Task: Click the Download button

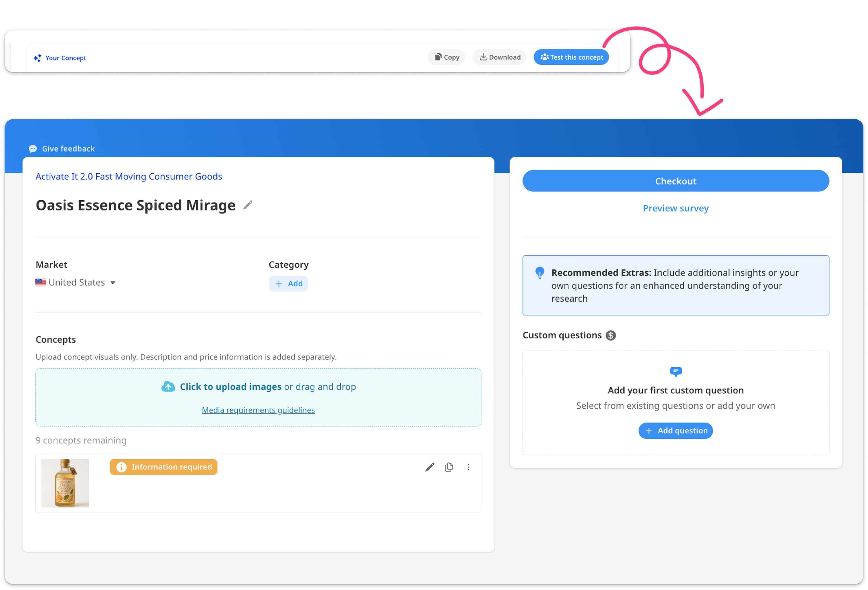Action: click(499, 57)
